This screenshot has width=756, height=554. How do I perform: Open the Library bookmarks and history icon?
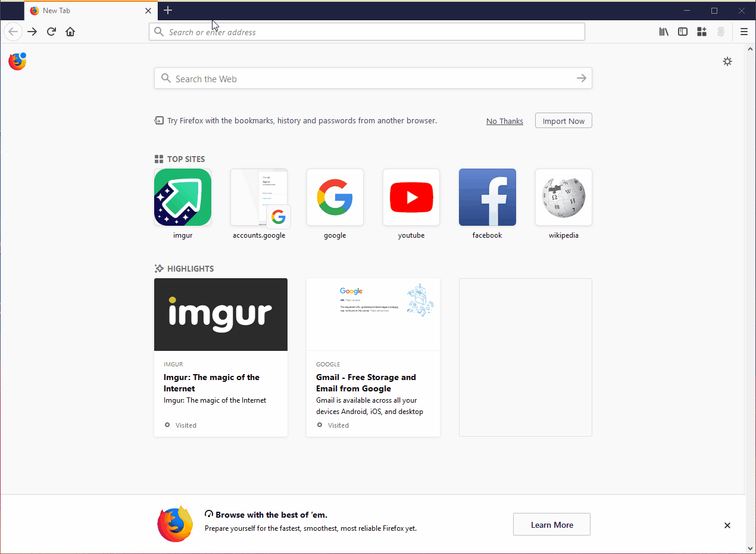664,32
